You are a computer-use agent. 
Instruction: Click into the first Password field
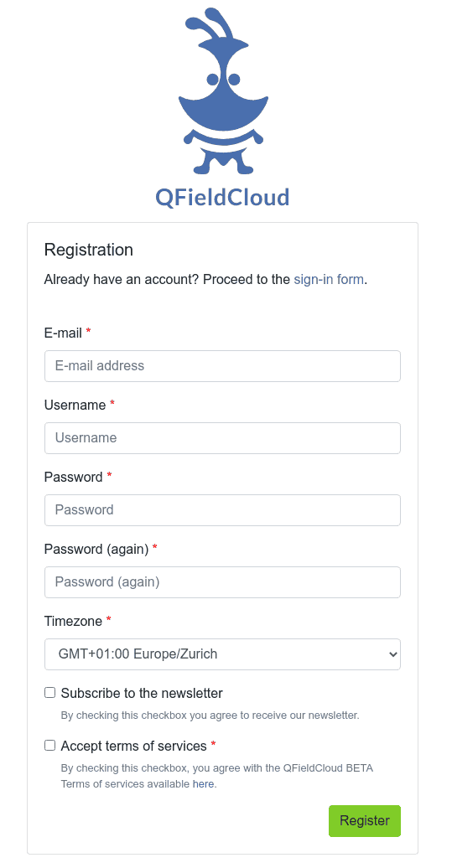pyautogui.click(x=222, y=510)
